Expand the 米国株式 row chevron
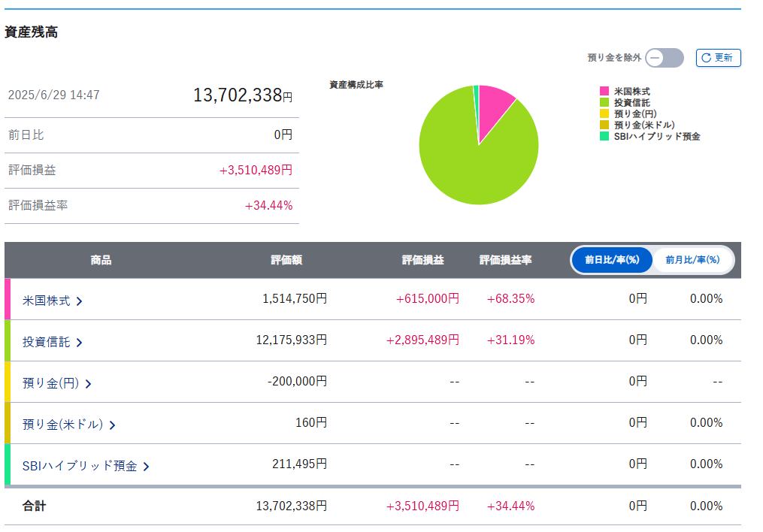The image size is (763, 532). tap(80, 301)
